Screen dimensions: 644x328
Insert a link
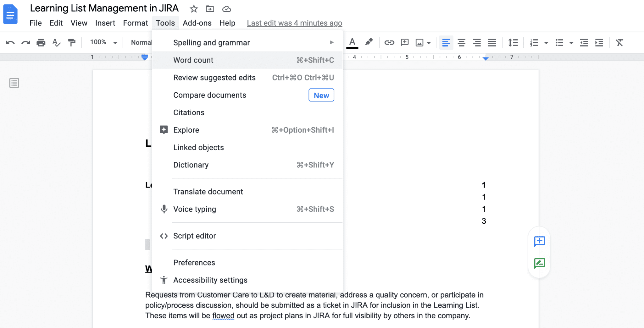coord(389,42)
